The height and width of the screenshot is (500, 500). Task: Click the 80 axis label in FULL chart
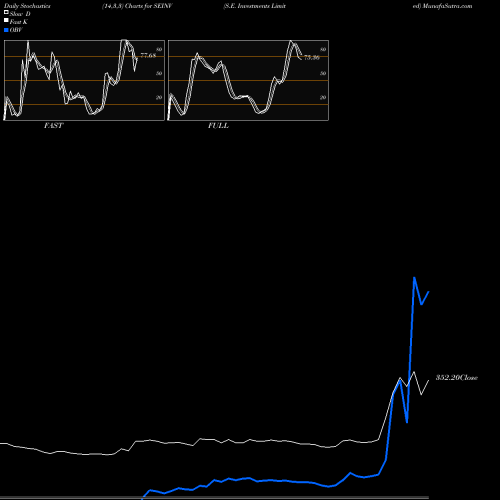point(323,49)
